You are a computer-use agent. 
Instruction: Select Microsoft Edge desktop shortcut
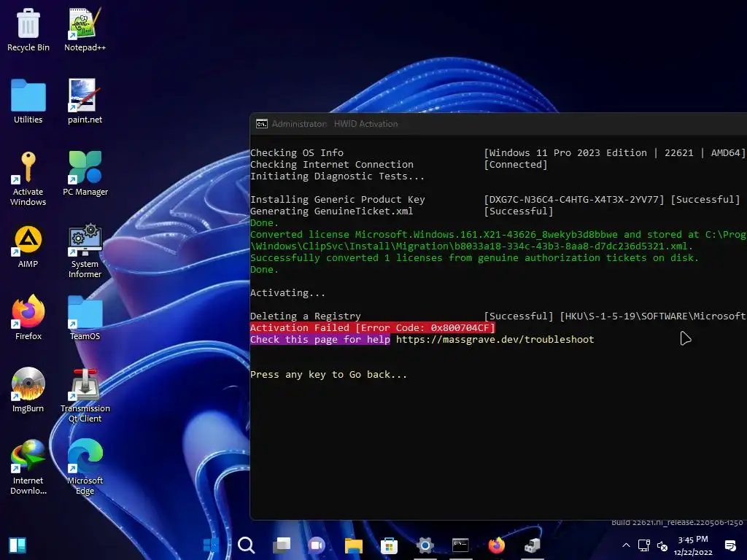85,467
